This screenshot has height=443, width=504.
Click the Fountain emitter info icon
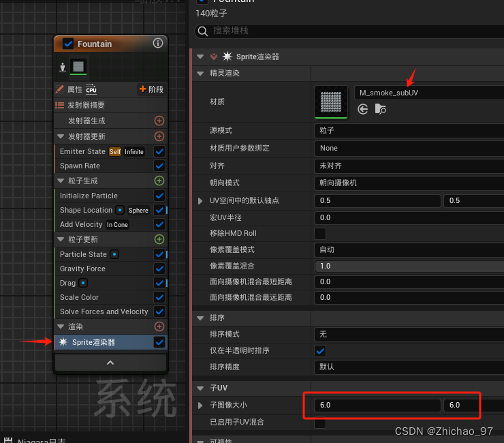coord(158,43)
